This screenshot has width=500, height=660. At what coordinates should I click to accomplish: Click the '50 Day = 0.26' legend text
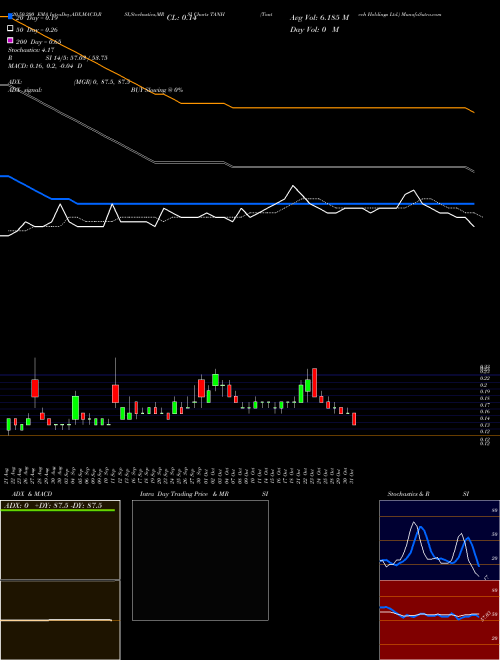click(37, 29)
